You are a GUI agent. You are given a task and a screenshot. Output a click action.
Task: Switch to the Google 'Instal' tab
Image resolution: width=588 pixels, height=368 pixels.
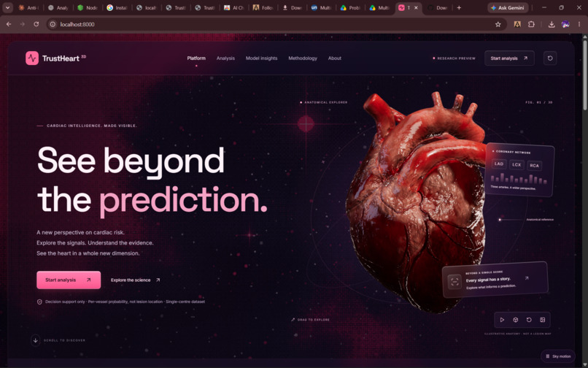117,7
